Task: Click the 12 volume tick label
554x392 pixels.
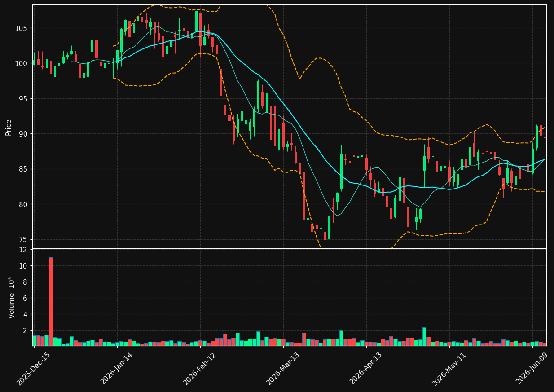Action: [x=24, y=250]
